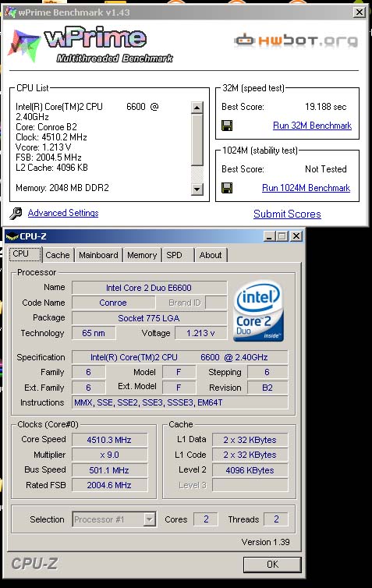372x588 pixels.
Task: Click FSB: 2004.5 MHz line in CPU List
Action: (x=49, y=157)
